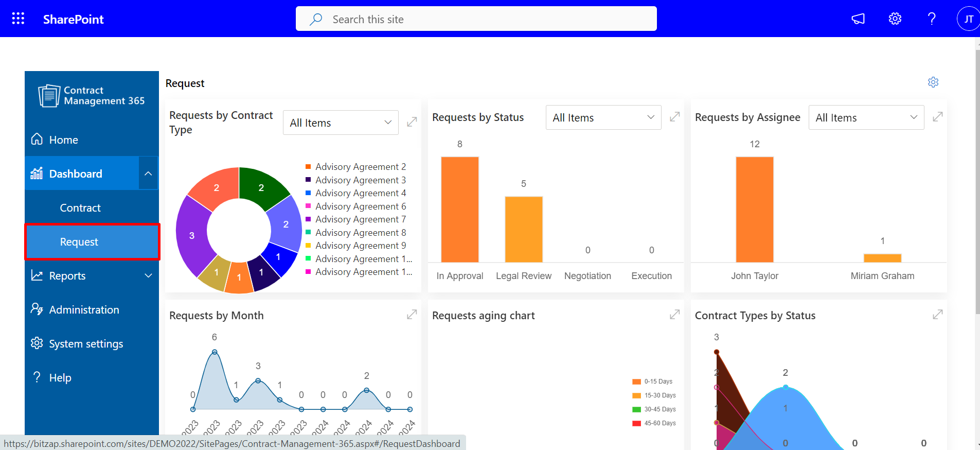Expand the Reports menu chevron
Screen dimensions: 980x450
[148, 275]
